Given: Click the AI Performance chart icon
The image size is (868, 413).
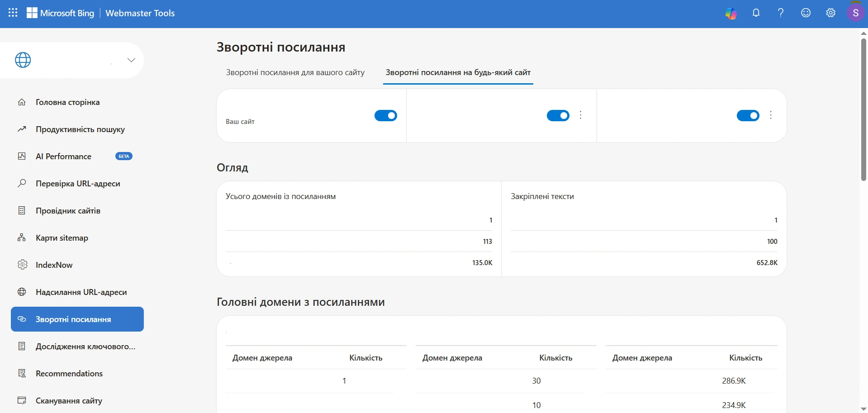Looking at the screenshot, I should click(22, 157).
